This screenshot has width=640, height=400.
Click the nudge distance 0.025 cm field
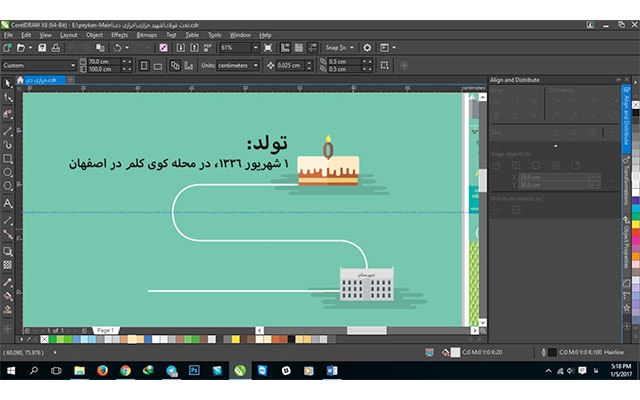[289, 65]
